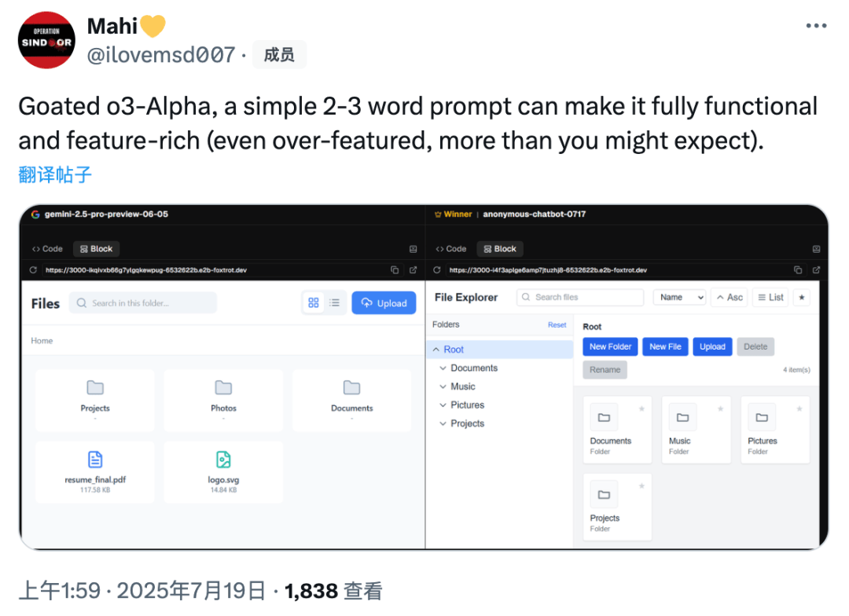Open the tweet's three-dot more menu

coord(815,25)
